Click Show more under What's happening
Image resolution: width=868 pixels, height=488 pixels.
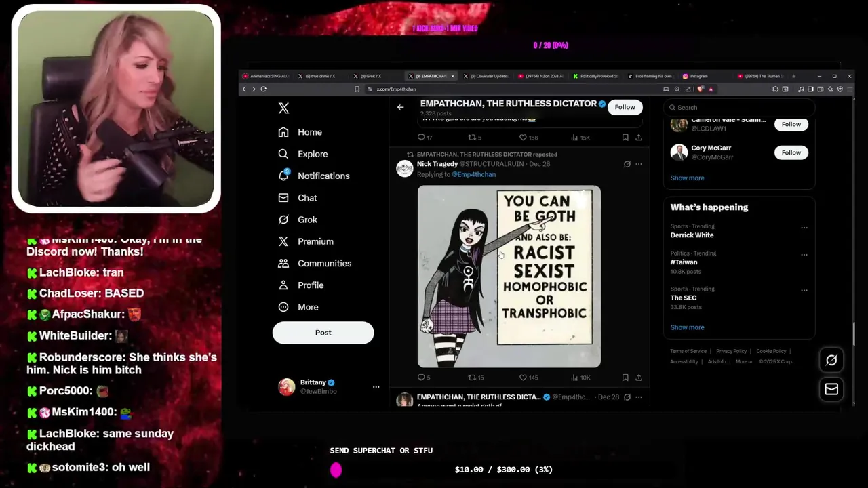tap(687, 327)
